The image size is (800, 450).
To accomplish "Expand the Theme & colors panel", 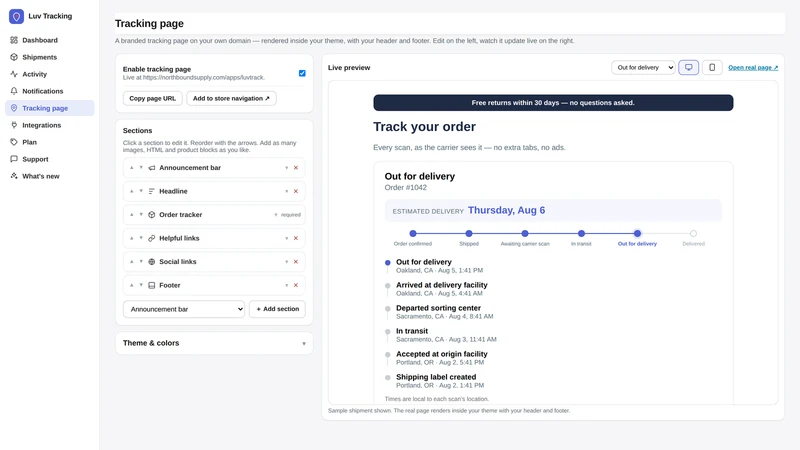I will point(214,343).
